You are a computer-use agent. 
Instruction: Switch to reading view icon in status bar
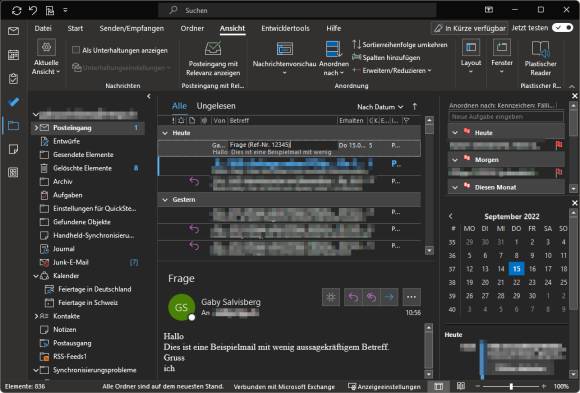pos(461,386)
